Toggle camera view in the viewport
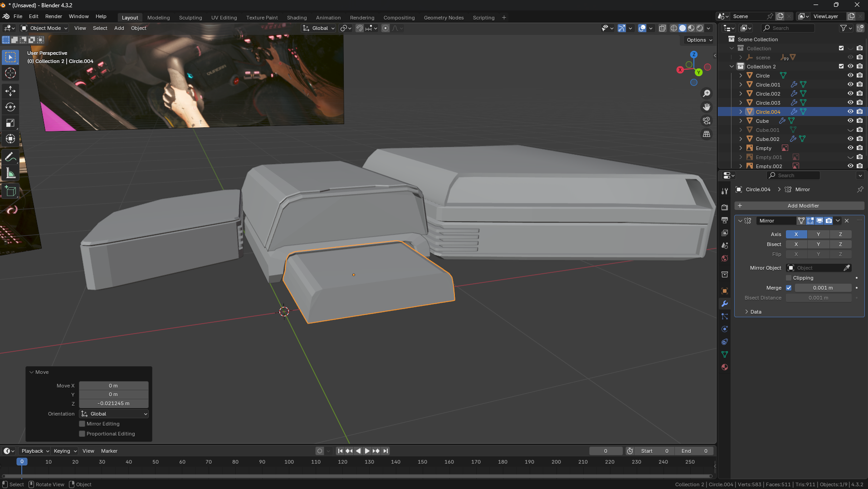Image resolution: width=868 pixels, height=489 pixels. (x=707, y=121)
